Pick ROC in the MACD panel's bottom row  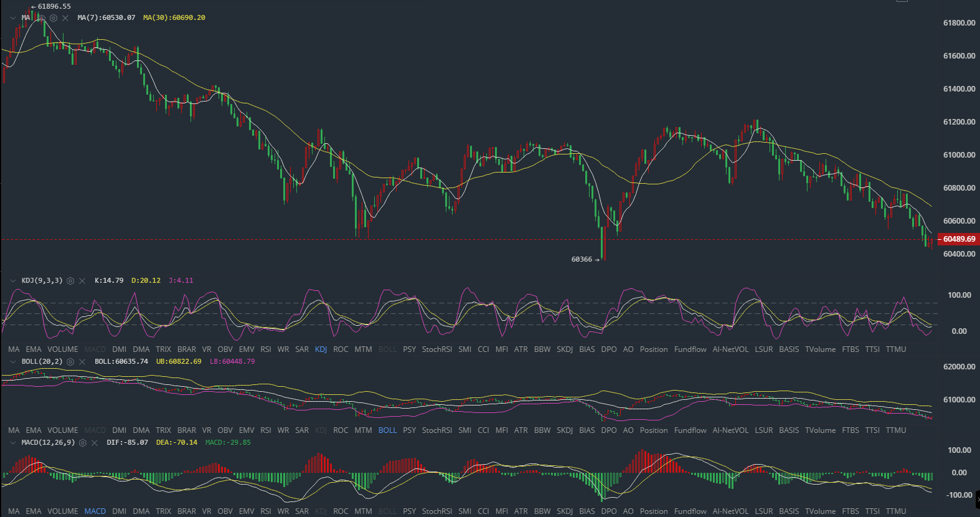(341, 511)
